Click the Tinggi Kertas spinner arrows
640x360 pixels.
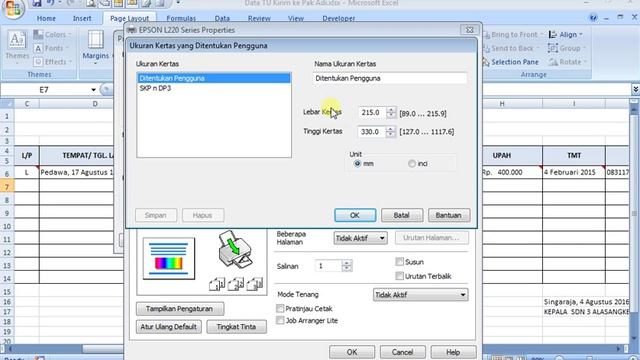pos(391,131)
